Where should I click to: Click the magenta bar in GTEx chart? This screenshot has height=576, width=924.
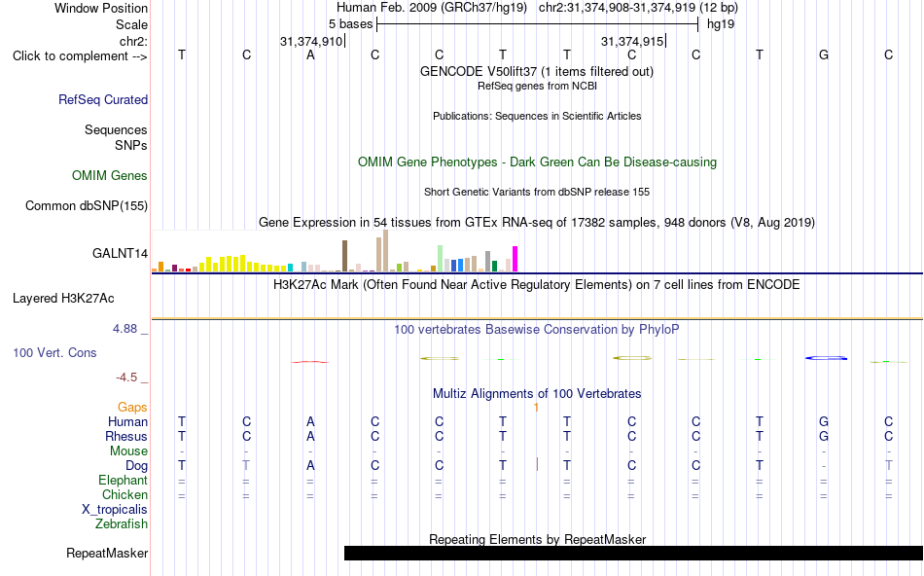click(x=515, y=259)
